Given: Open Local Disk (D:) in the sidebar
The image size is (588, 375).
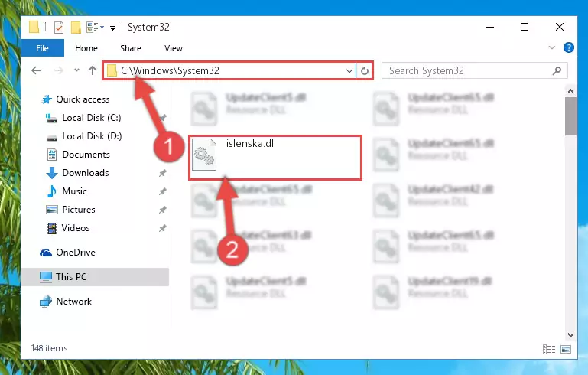Looking at the screenshot, I should (92, 136).
